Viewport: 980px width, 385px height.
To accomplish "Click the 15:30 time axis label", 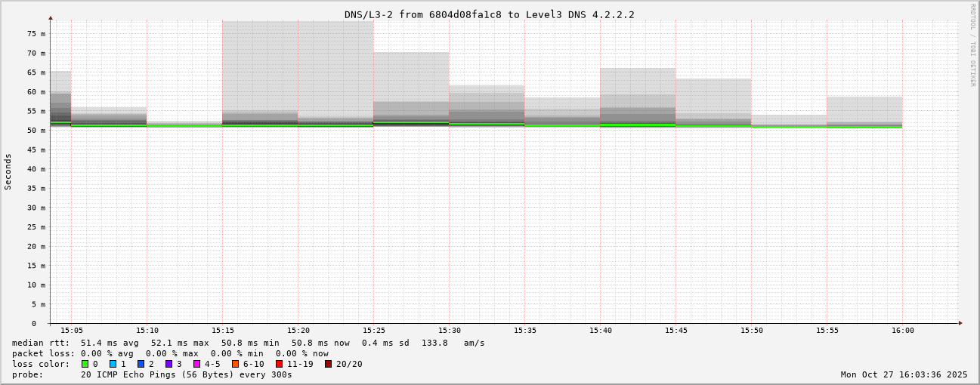I will click(x=450, y=331).
